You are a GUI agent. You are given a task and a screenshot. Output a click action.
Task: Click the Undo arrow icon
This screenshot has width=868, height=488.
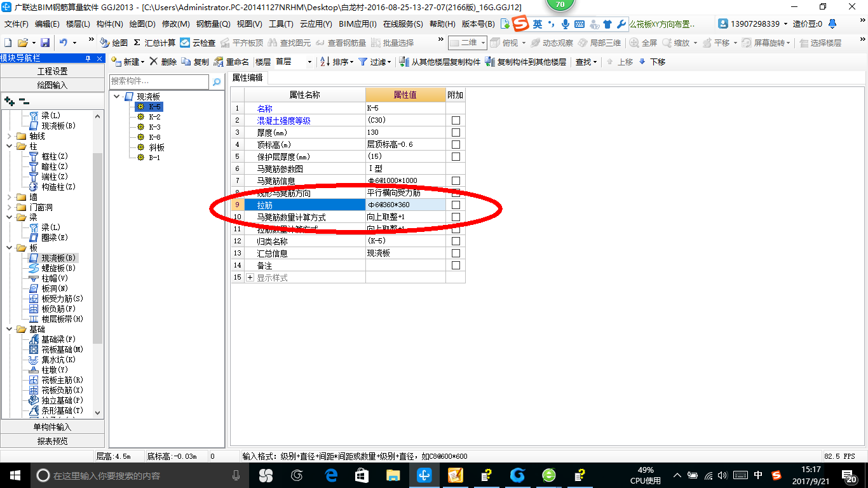click(64, 43)
